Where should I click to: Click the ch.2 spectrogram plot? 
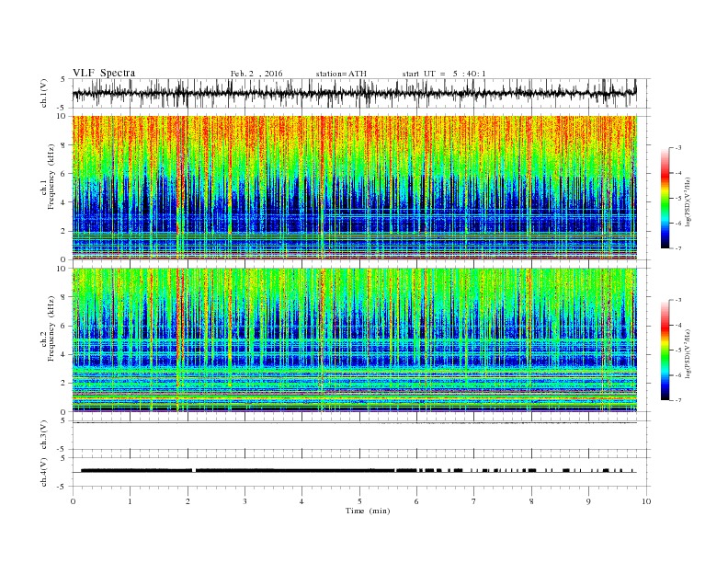pos(355,340)
